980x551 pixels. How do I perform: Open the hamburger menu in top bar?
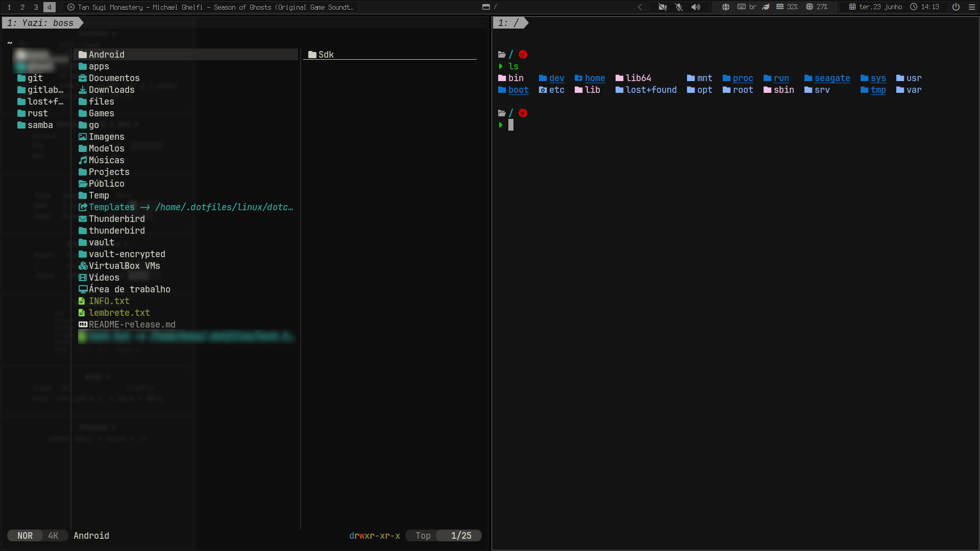click(x=972, y=7)
